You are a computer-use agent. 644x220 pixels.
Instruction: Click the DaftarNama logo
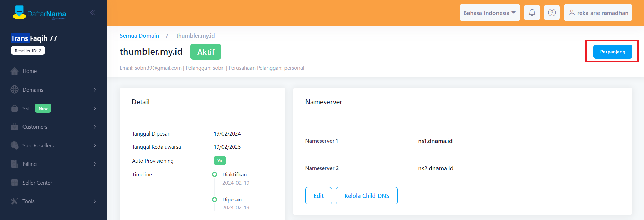click(39, 13)
